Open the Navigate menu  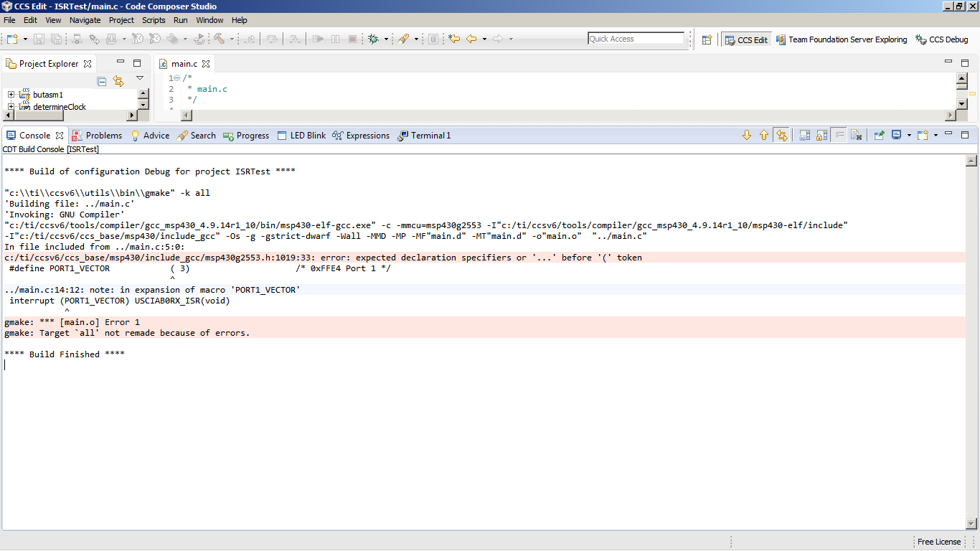pos(85,20)
